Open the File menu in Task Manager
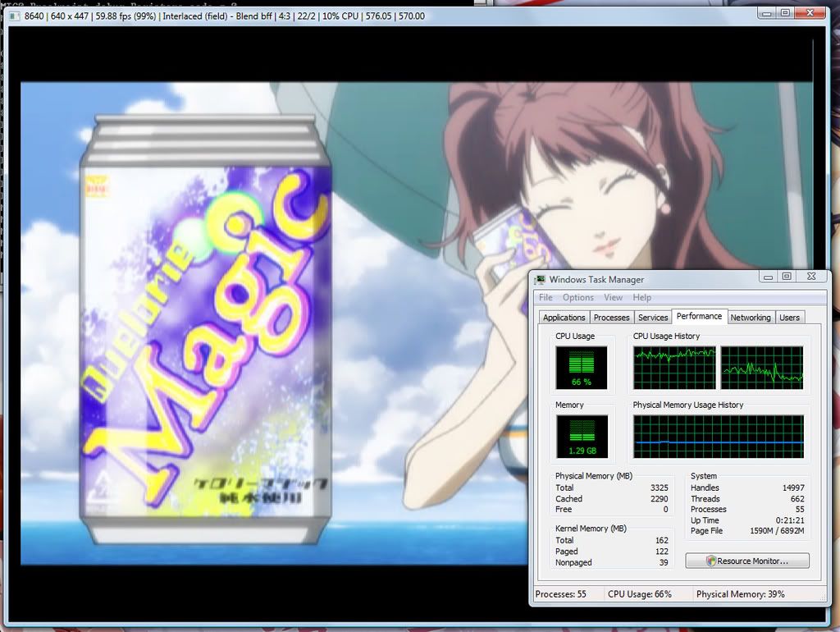The height and width of the screenshot is (632, 840). 546,298
